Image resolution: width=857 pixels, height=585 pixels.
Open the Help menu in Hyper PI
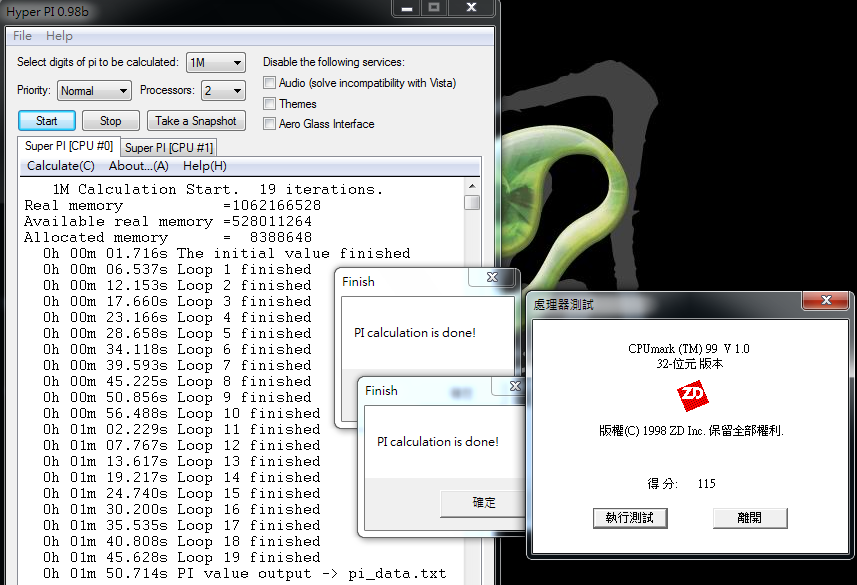[59, 36]
